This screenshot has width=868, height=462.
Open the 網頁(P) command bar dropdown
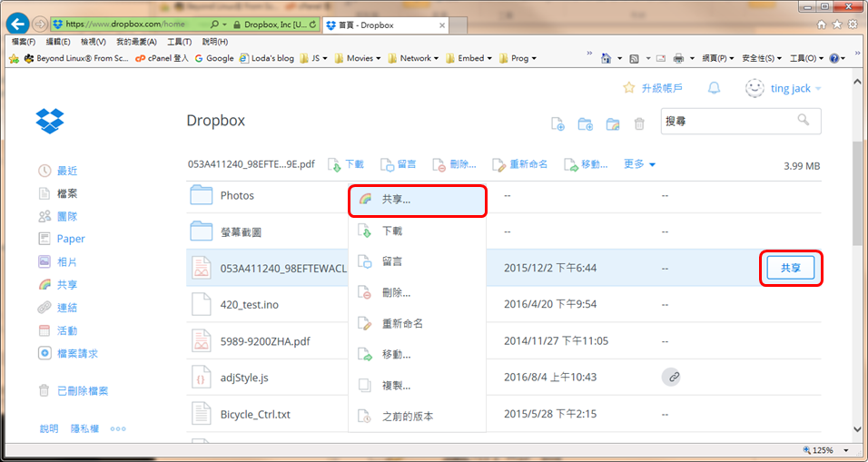pyautogui.click(x=718, y=58)
